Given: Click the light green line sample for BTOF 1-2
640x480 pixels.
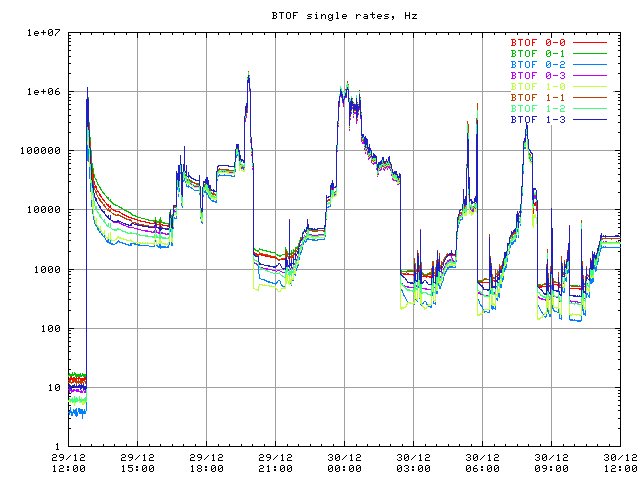Looking at the screenshot, I should point(590,109).
